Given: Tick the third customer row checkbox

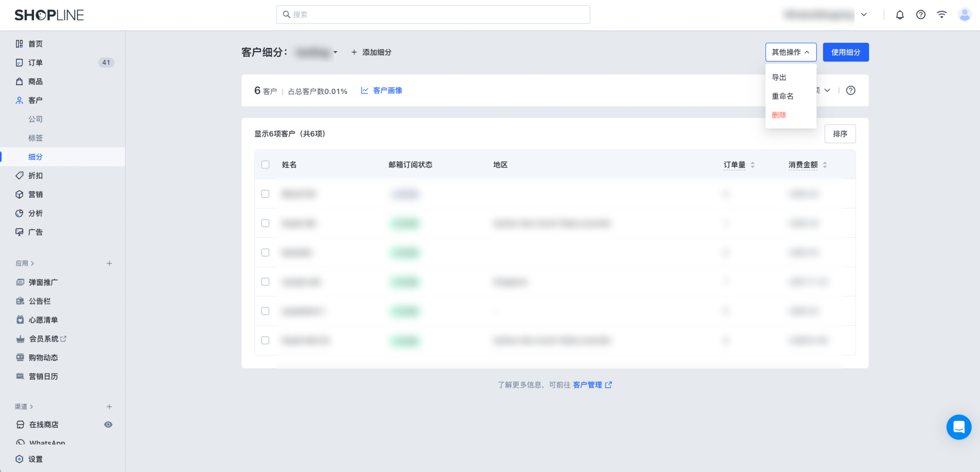Looking at the screenshot, I should (265, 252).
